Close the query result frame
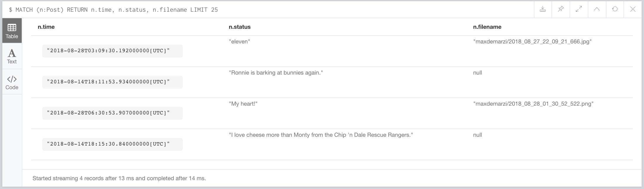 point(633,9)
